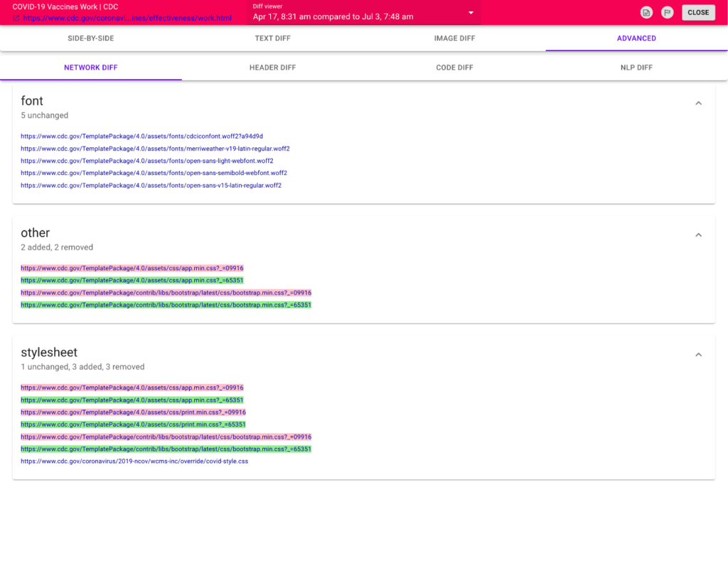This screenshot has width=728, height=586.
Task: Open the Diff viewer date comparison dropdown
Action: tap(363, 13)
